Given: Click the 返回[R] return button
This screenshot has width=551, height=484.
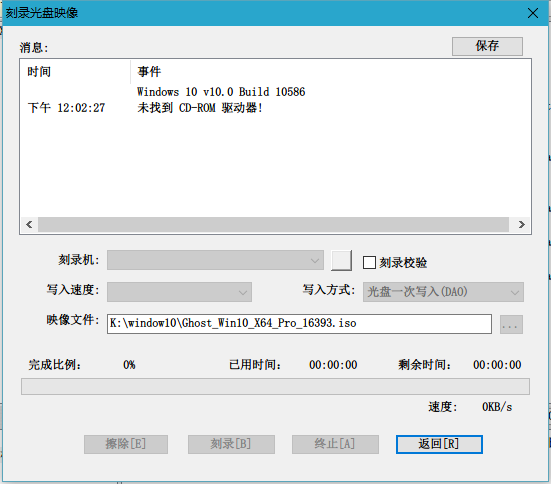Looking at the screenshot, I should (x=439, y=444).
